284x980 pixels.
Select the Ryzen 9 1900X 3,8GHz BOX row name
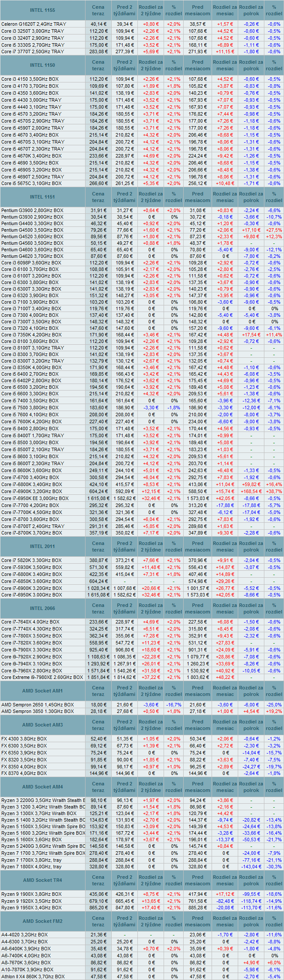point(31,894)
